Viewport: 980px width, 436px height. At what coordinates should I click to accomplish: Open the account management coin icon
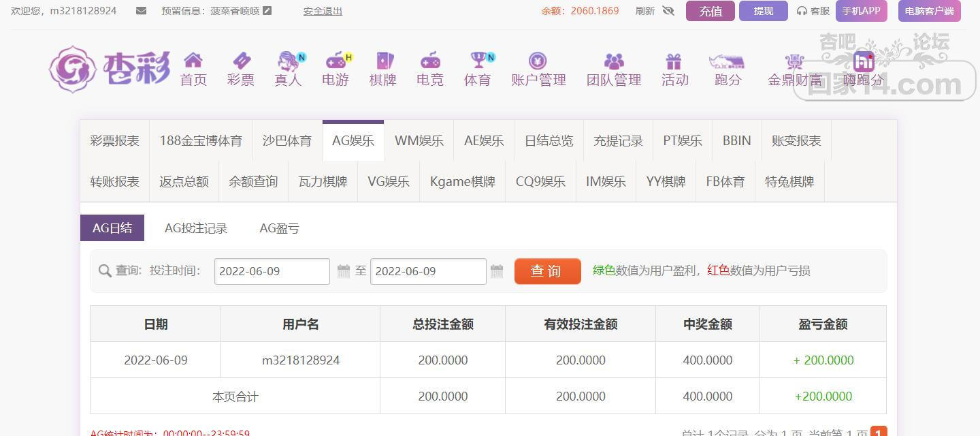(x=538, y=61)
